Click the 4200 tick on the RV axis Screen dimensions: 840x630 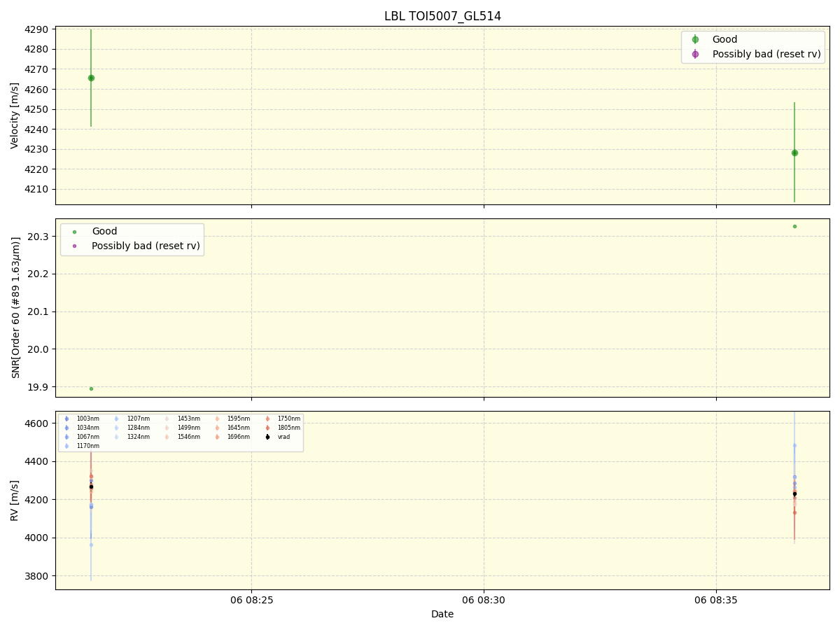tap(37, 500)
